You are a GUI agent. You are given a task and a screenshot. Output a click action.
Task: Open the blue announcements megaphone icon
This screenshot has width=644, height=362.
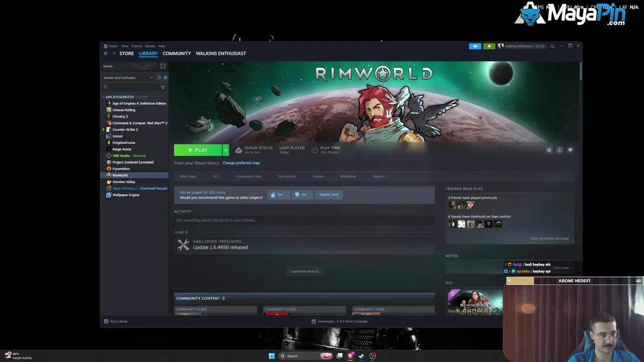475,46
